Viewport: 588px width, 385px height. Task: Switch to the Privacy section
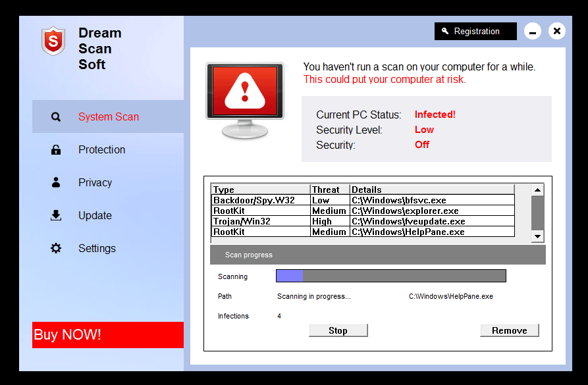pos(95,183)
